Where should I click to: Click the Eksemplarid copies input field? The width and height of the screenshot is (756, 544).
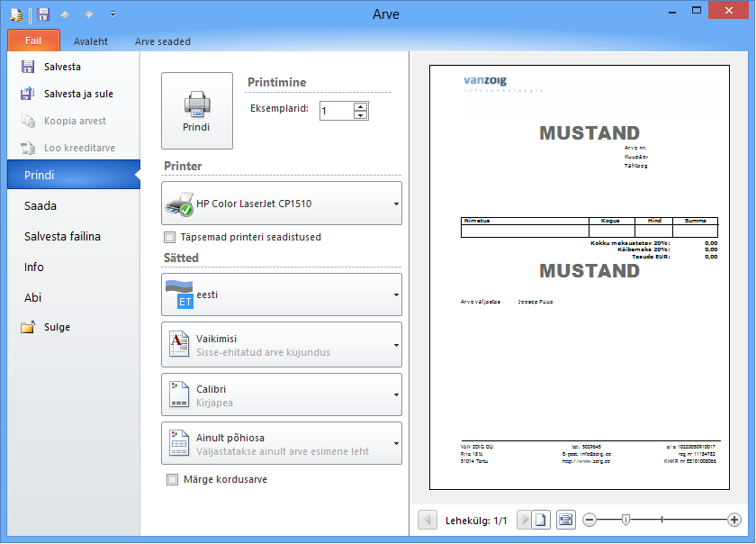click(337, 111)
